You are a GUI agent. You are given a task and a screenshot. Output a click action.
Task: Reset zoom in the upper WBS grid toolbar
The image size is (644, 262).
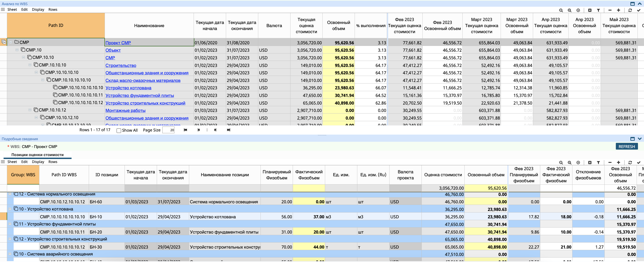pos(578,10)
